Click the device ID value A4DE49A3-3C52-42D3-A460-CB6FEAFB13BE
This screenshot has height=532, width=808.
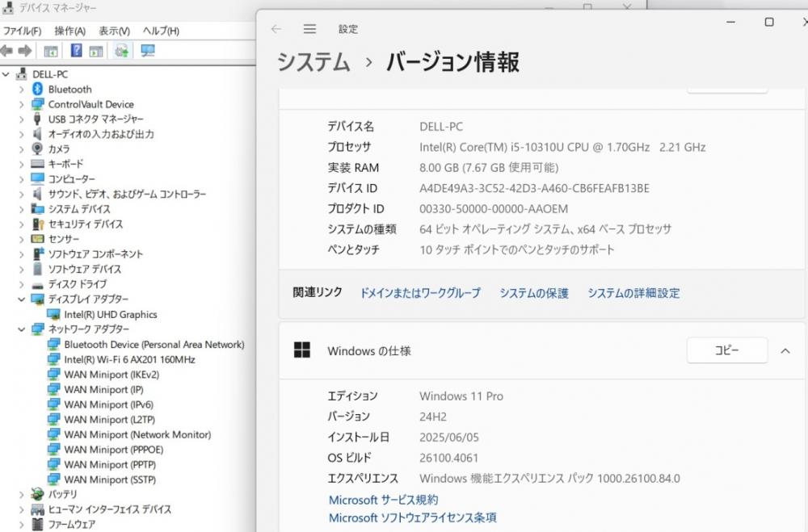pos(534,188)
